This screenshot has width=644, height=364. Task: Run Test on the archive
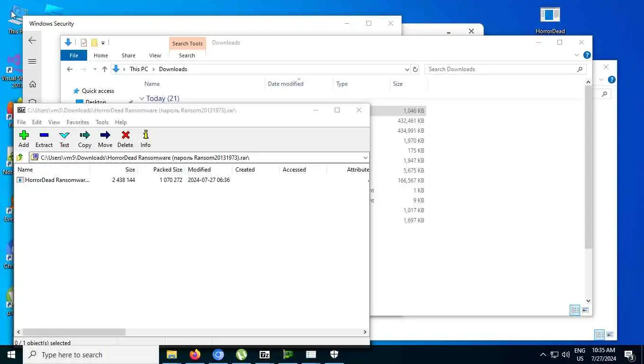point(64,139)
